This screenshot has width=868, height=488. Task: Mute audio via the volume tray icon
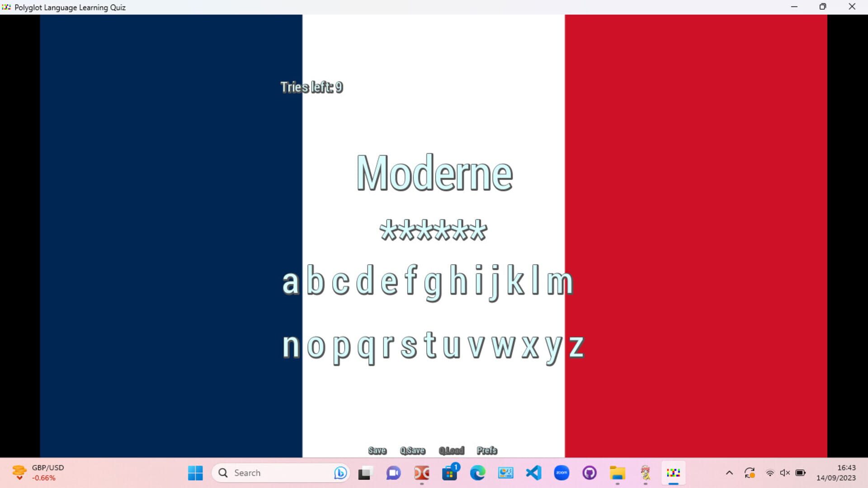[x=784, y=473]
